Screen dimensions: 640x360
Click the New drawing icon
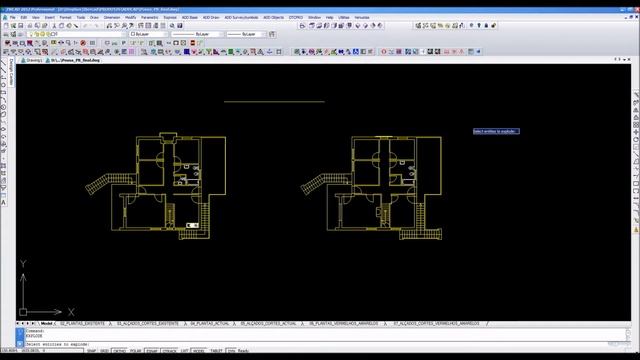tap(6, 26)
